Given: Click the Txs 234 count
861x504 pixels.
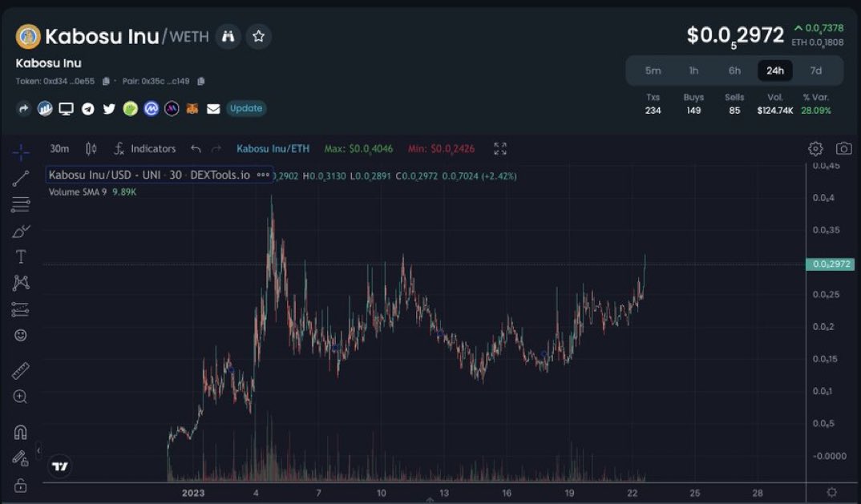Looking at the screenshot, I should tap(653, 111).
